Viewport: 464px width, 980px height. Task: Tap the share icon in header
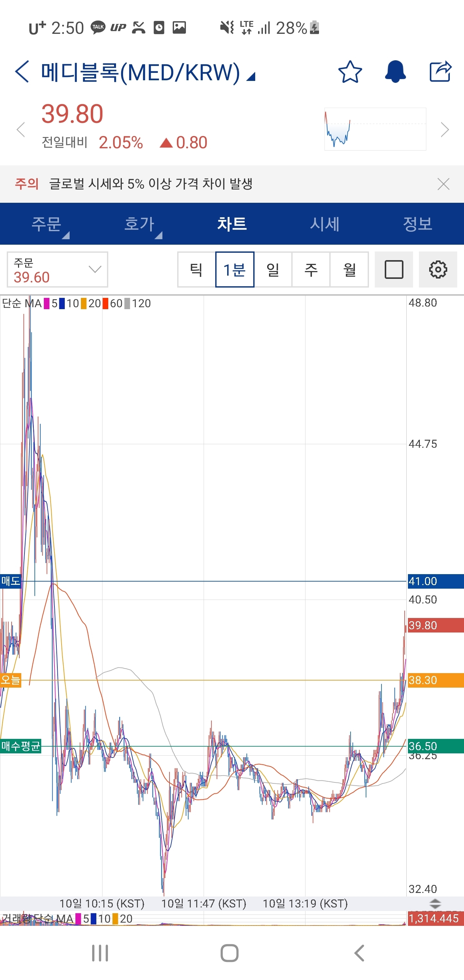pyautogui.click(x=440, y=72)
